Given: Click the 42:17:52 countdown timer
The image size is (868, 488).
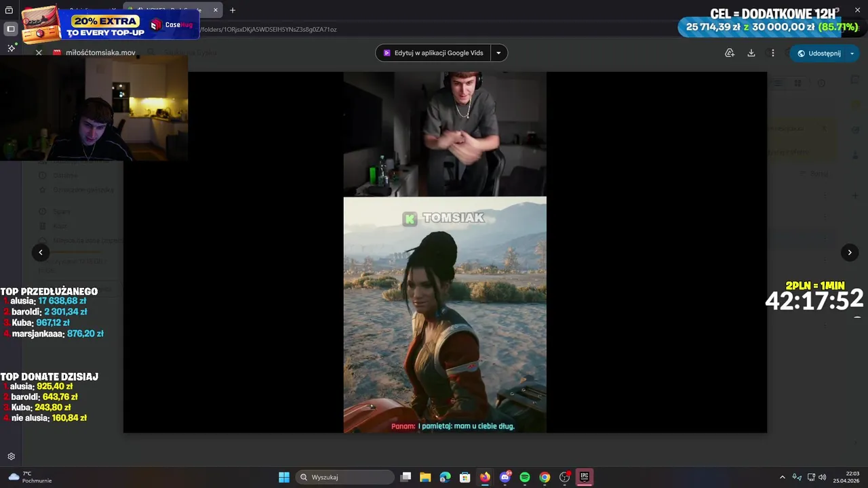Looking at the screenshot, I should point(814,300).
